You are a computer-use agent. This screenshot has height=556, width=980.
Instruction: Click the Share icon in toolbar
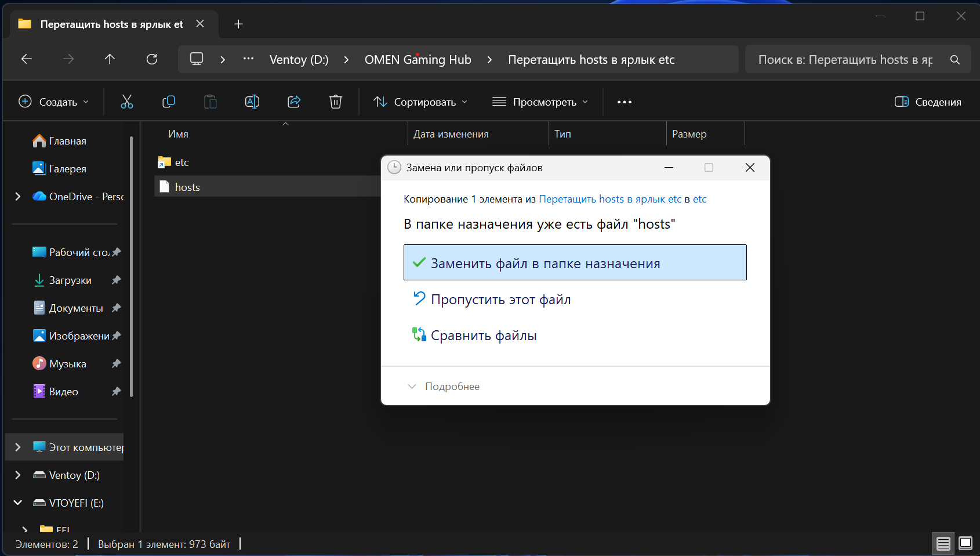294,102
